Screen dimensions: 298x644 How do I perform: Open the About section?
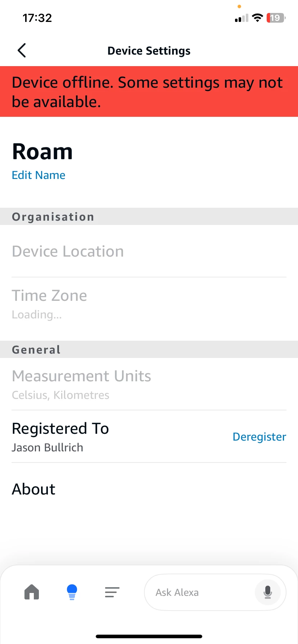click(33, 489)
